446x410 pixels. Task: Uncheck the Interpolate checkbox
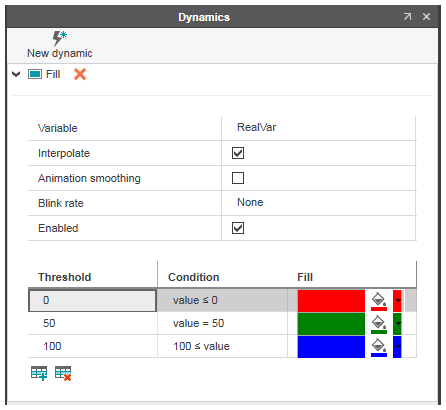(238, 153)
